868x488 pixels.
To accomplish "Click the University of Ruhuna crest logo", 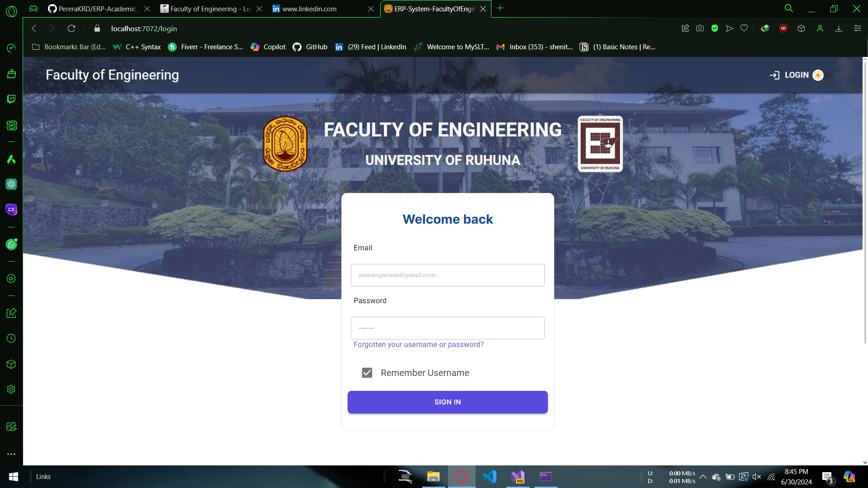I will [x=285, y=144].
